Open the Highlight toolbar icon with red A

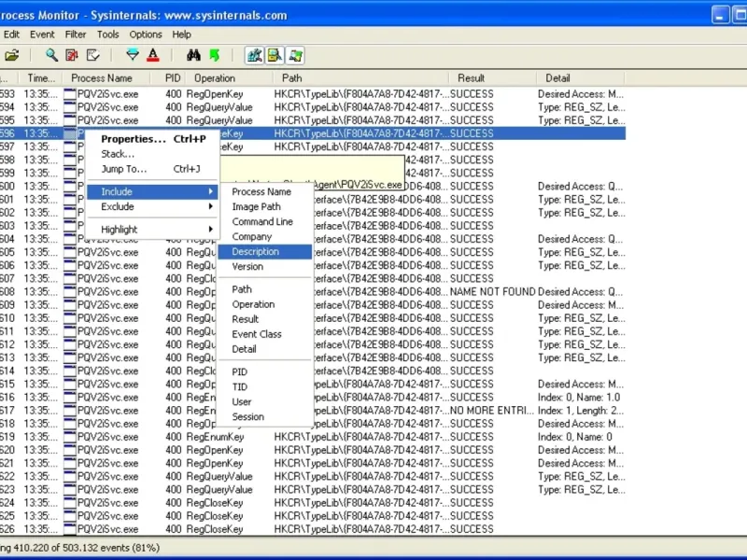[x=153, y=55]
